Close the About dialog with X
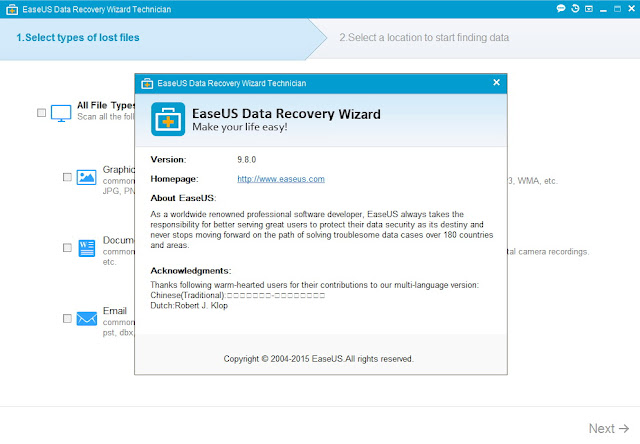The width and height of the screenshot is (640, 444). [x=496, y=82]
